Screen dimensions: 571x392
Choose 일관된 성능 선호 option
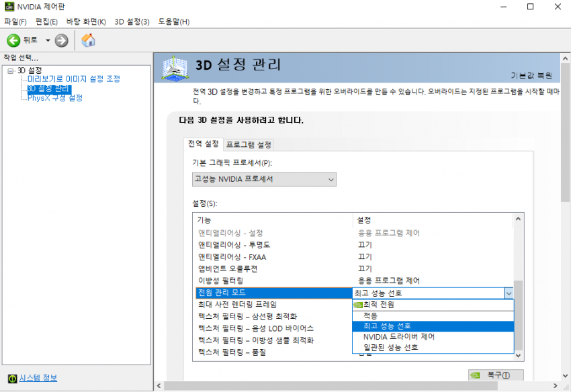pyautogui.click(x=433, y=348)
